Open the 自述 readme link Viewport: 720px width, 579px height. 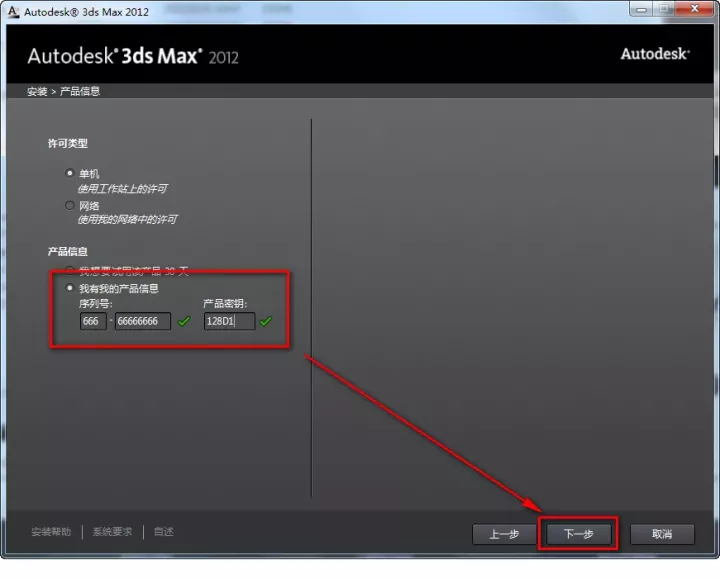[x=164, y=532]
